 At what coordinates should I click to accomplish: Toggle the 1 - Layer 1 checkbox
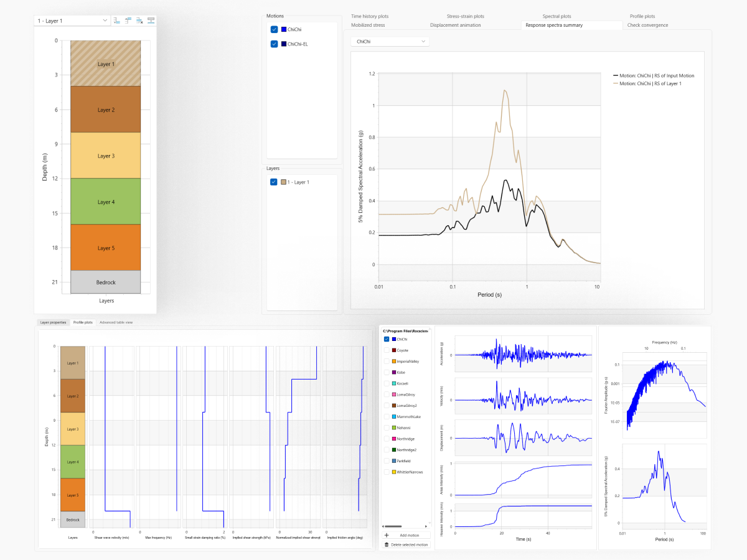pyautogui.click(x=274, y=182)
